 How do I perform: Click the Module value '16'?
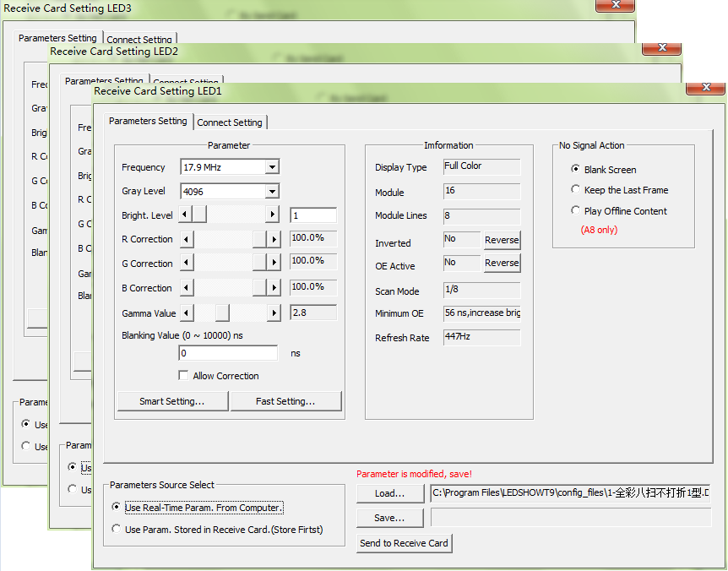coord(482,191)
